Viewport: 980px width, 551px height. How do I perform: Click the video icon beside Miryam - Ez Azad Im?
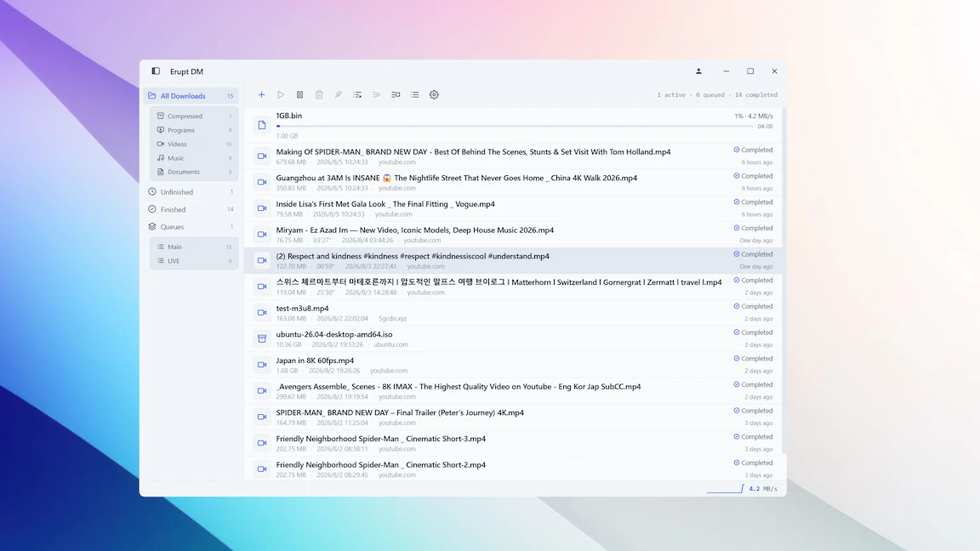point(262,235)
